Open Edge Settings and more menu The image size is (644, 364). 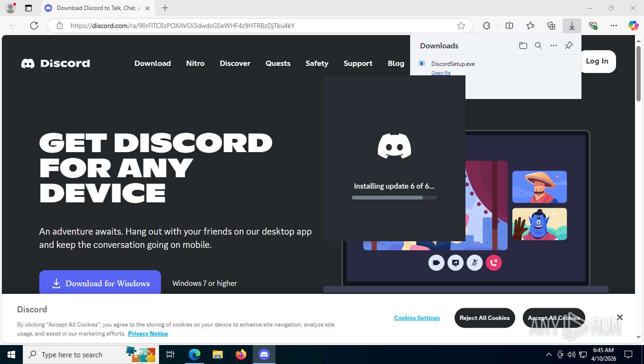tap(614, 26)
